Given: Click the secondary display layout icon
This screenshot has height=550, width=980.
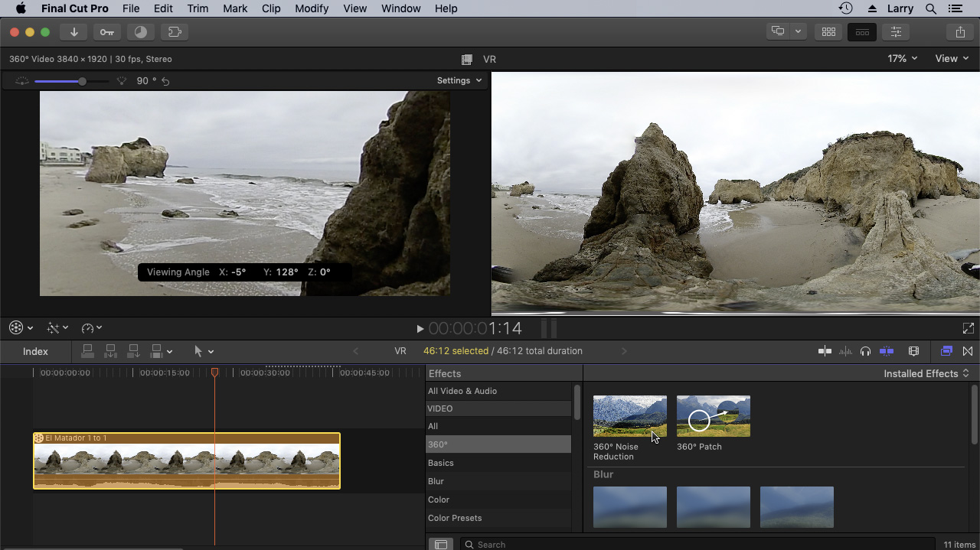Looking at the screenshot, I should [x=778, y=32].
